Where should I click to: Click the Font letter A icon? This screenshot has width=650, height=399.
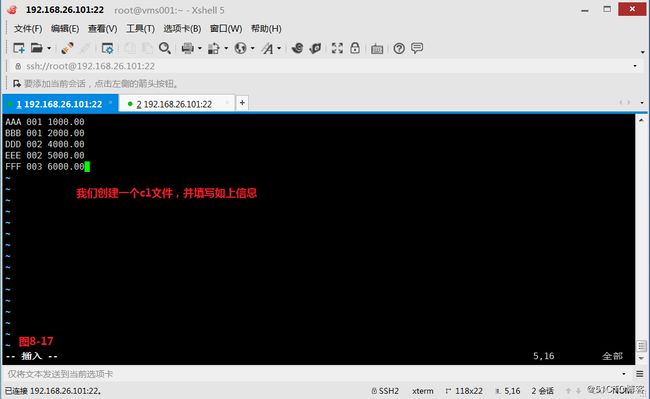(x=267, y=48)
